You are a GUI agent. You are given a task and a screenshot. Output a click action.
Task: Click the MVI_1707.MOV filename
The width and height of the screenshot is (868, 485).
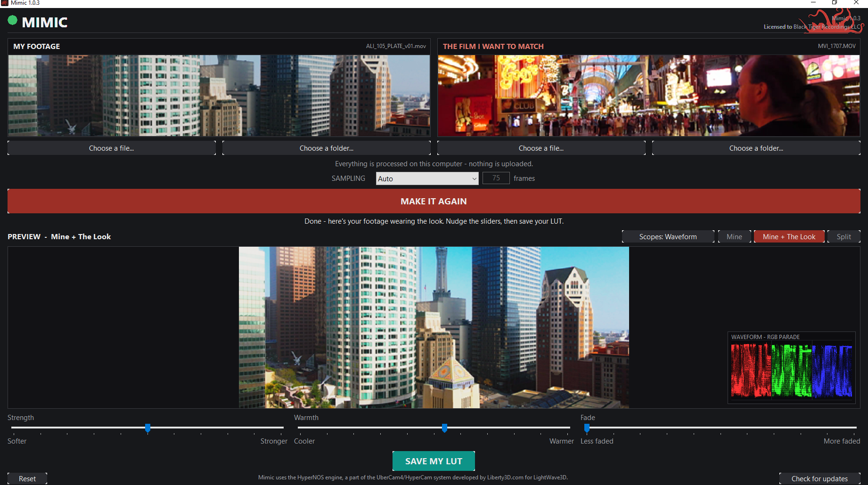click(837, 46)
